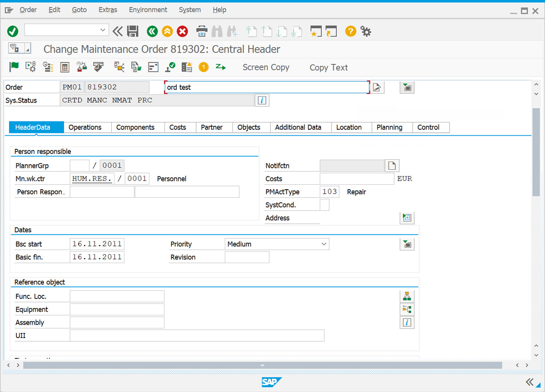Click the PMActType field showing 103

[329, 192]
